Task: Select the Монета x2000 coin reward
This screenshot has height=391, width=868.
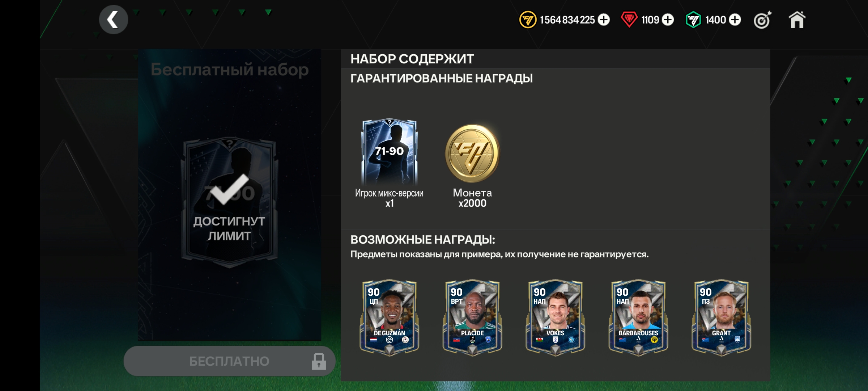Action: [472, 153]
